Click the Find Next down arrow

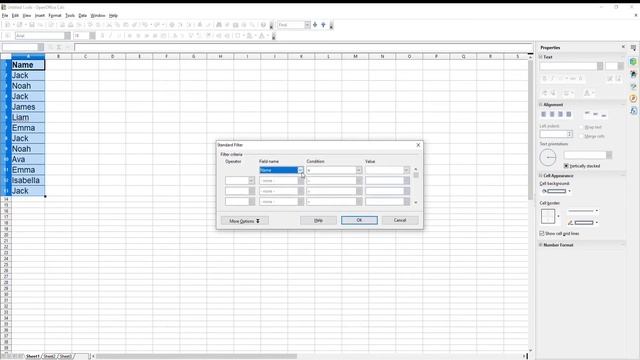(315, 25)
